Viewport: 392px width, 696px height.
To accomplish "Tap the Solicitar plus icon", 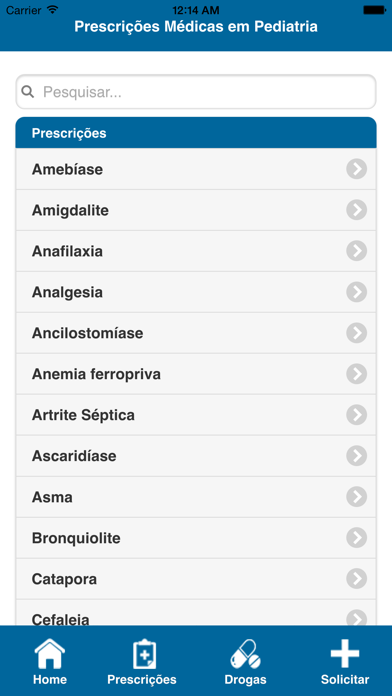I will click(345, 653).
